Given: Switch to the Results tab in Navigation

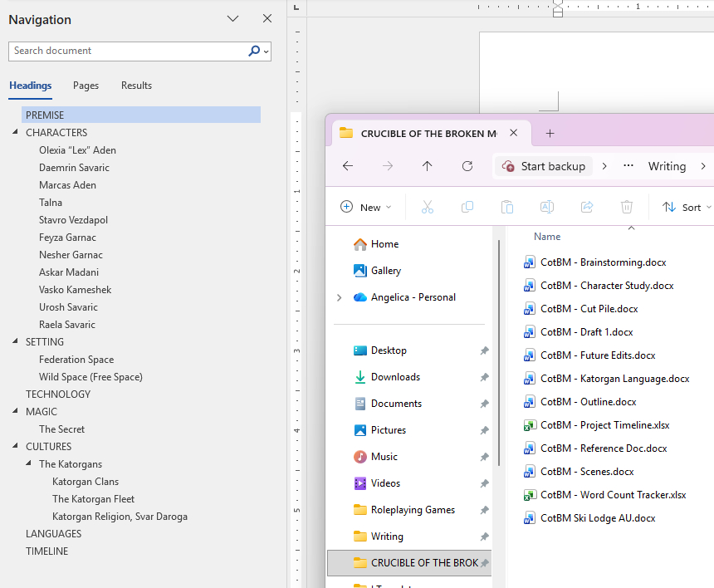Looking at the screenshot, I should point(136,86).
